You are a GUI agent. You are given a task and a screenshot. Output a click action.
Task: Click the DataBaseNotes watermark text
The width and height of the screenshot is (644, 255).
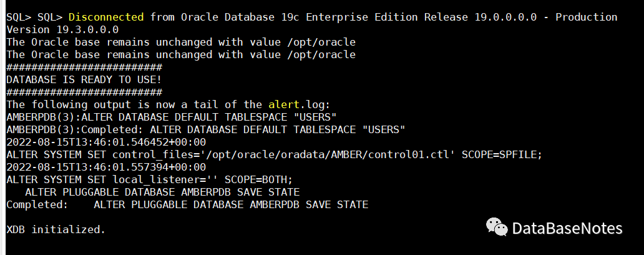point(567,229)
